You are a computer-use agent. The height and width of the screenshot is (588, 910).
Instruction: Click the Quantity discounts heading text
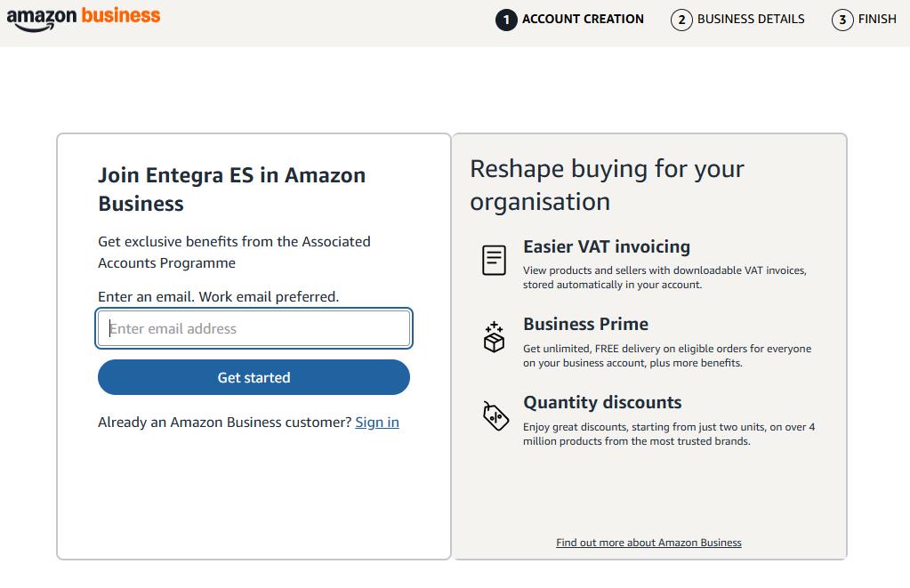click(602, 402)
